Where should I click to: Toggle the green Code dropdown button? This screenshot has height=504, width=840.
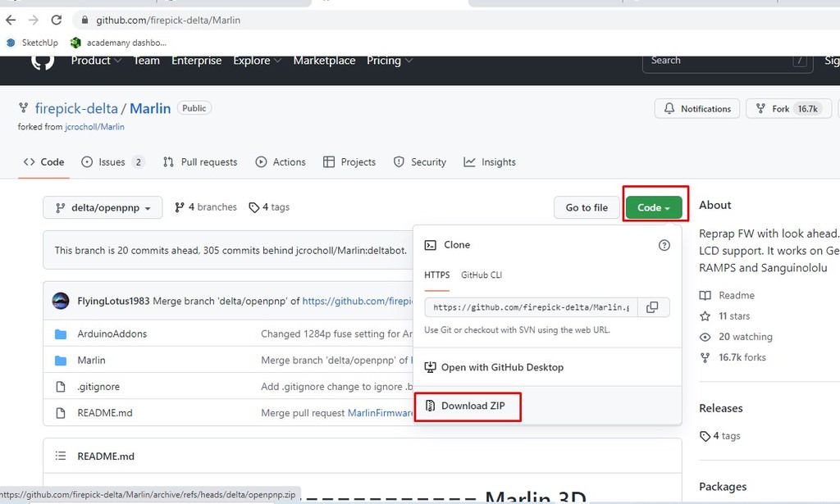654,207
